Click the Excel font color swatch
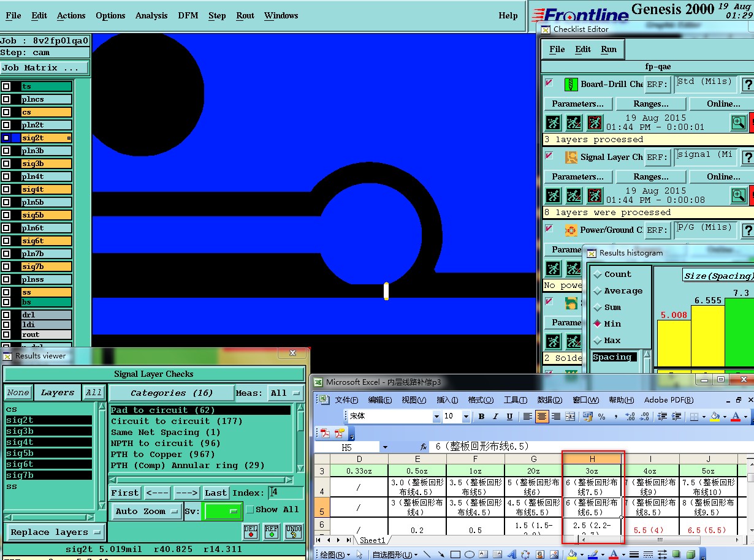Viewport: 754px width, 560px height. 736,417
